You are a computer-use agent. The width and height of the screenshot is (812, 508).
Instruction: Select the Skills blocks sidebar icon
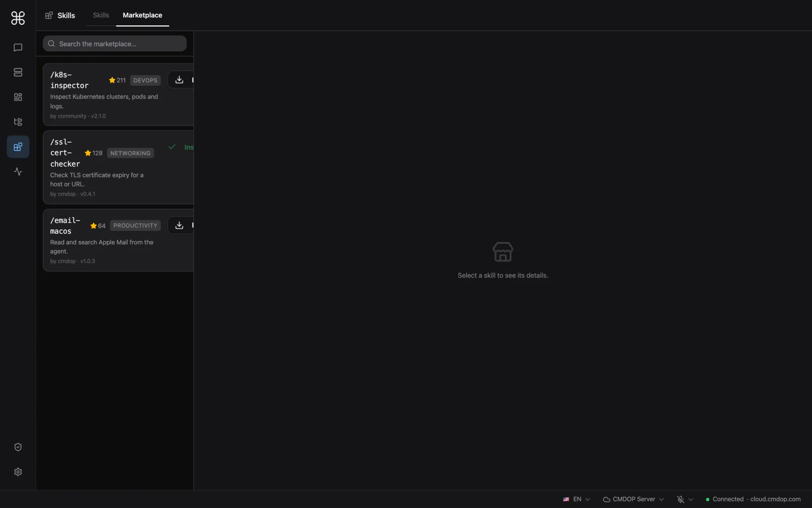(x=18, y=147)
